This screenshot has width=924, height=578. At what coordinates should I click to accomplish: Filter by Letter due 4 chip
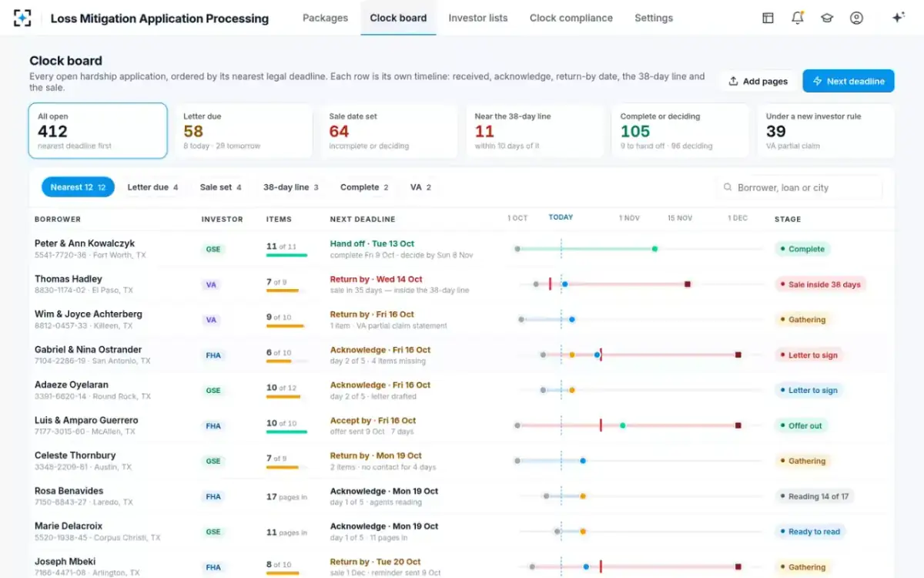tap(152, 187)
